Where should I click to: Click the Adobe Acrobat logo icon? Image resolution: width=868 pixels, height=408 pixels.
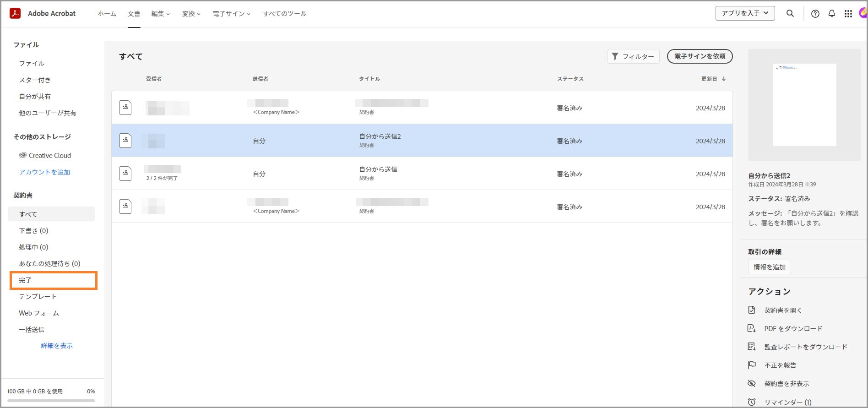(15, 13)
